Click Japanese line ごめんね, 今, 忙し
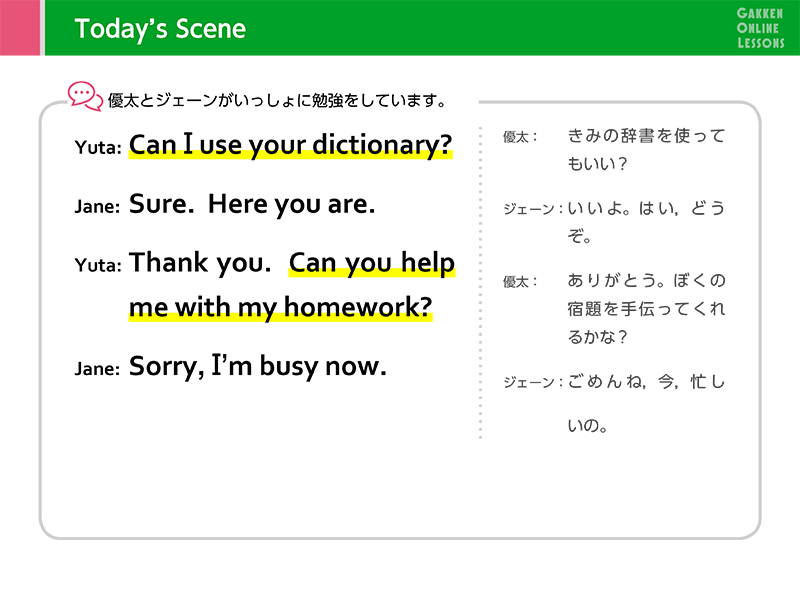 tap(646, 381)
